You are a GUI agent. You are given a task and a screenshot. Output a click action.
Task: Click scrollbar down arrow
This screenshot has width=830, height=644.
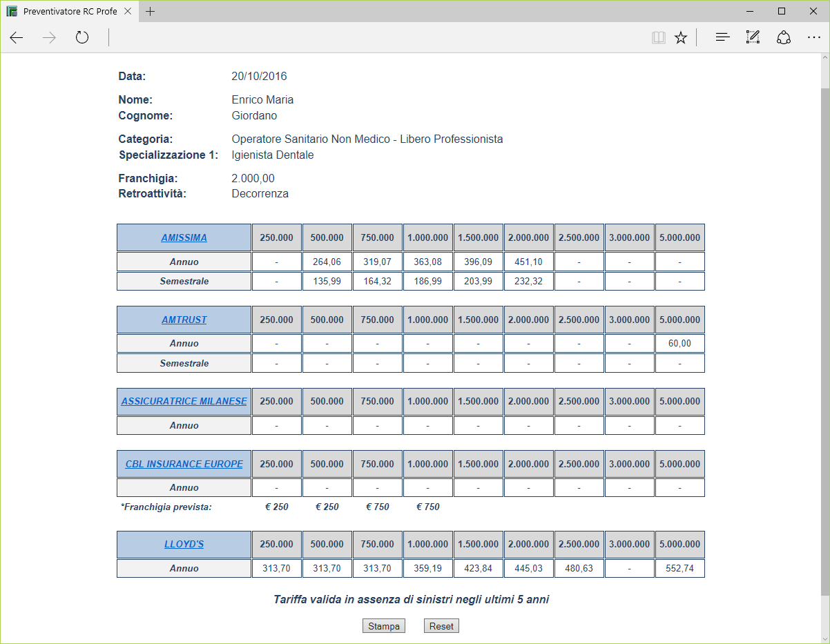click(x=824, y=638)
